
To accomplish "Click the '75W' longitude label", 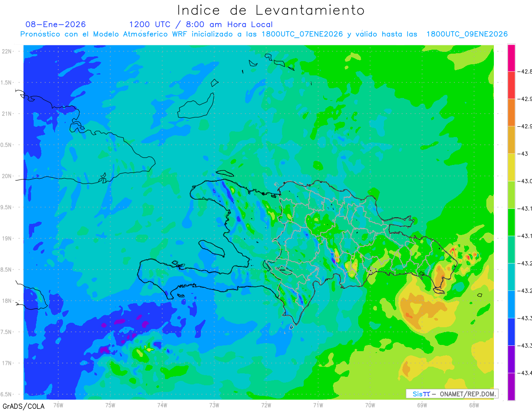I will click(x=110, y=404).
